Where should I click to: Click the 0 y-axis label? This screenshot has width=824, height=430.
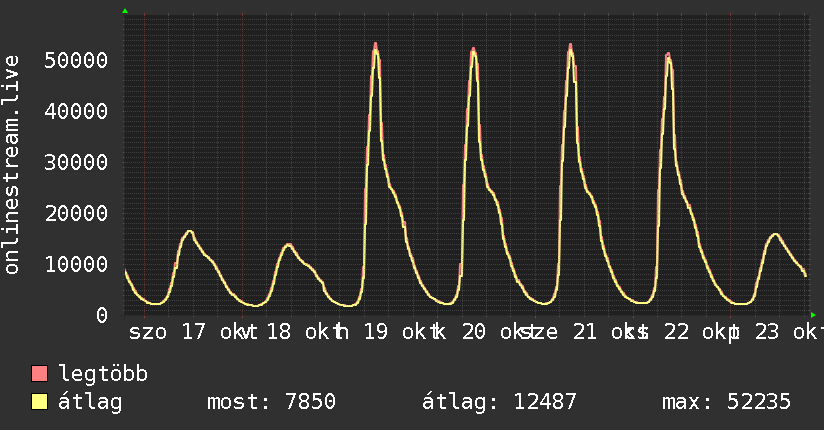[102, 315]
